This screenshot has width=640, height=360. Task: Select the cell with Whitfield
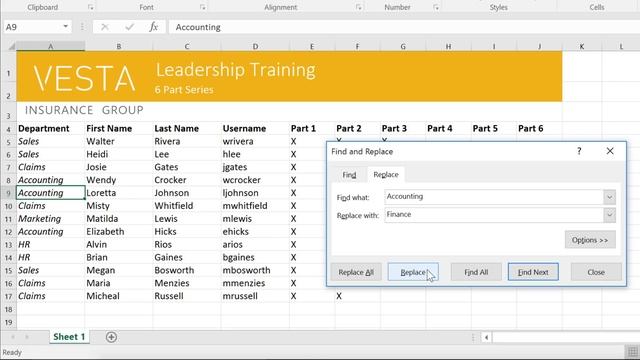tap(187, 206)
